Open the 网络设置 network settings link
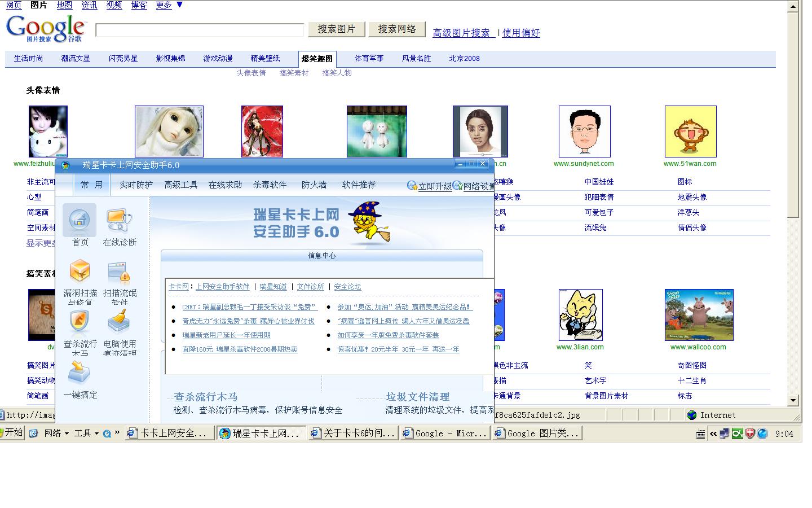Viewport: 812px width, 508px height. click(x=474, y=186)
